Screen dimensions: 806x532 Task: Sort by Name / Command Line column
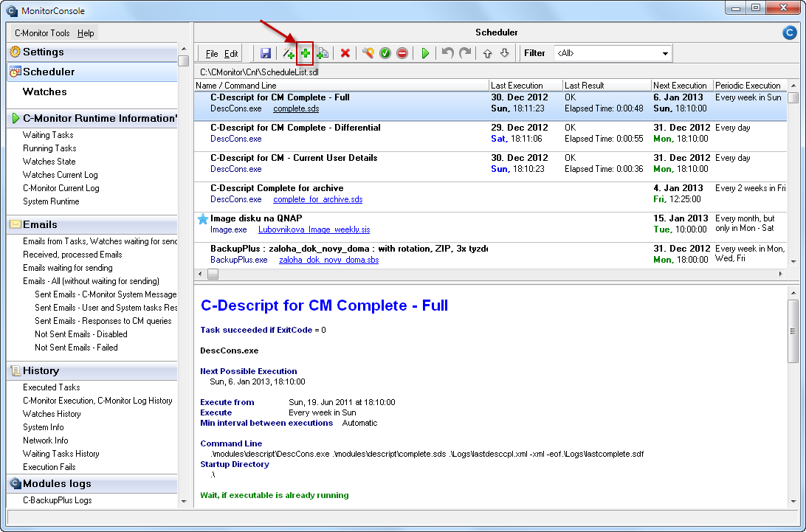pos(342,86)
